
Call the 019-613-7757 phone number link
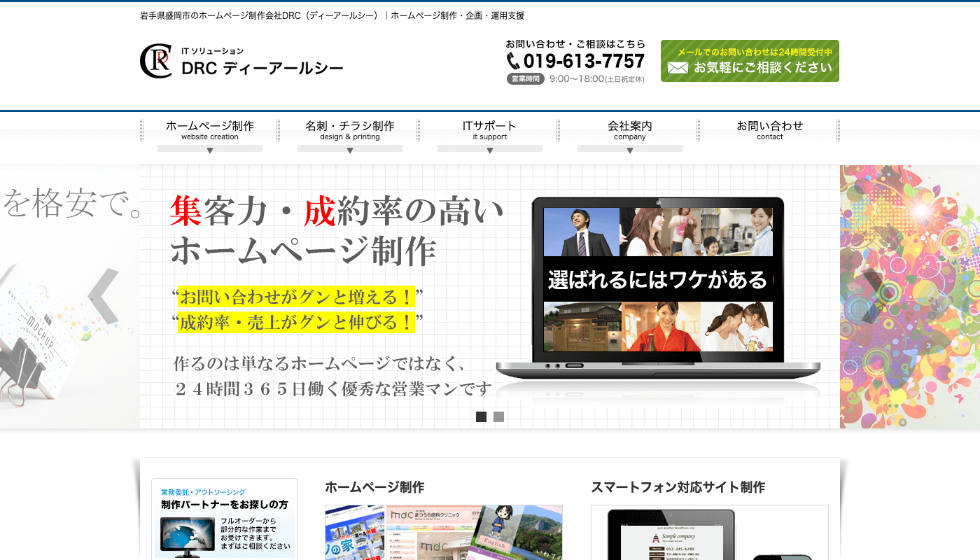pyautogui.click(x=584, y=62)
